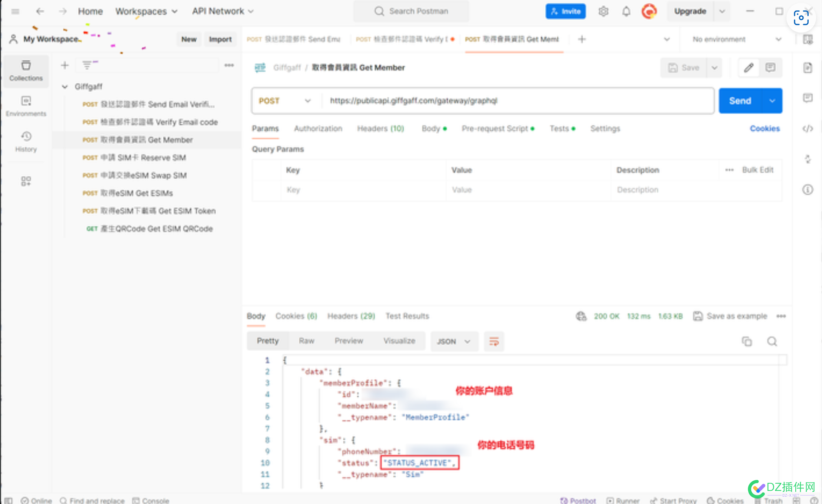Click Bulk Edit in query params
Screen dimensions: 822x504
click(758, 170)
